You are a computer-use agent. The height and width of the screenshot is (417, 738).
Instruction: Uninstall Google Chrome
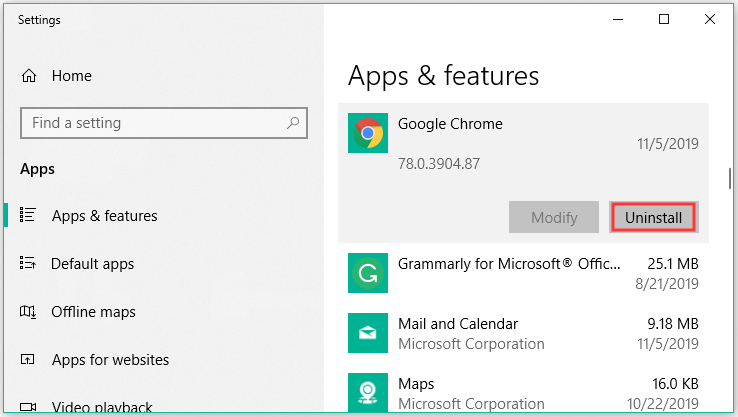click(652, 217)
